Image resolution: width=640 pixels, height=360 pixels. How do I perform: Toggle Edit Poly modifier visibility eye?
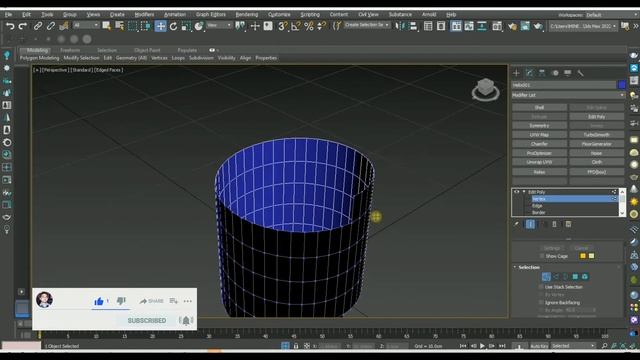517,192
